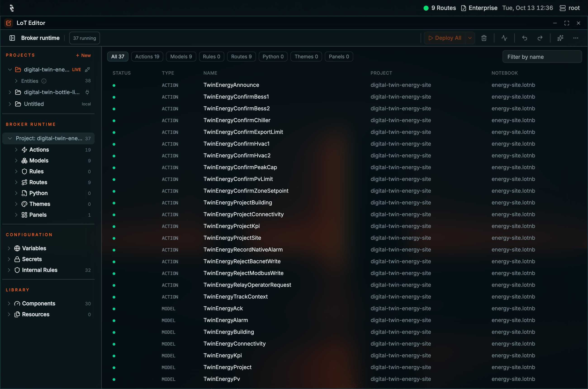Click the plug icon beside digital-twin-bottle-li project

pos(87,92)
